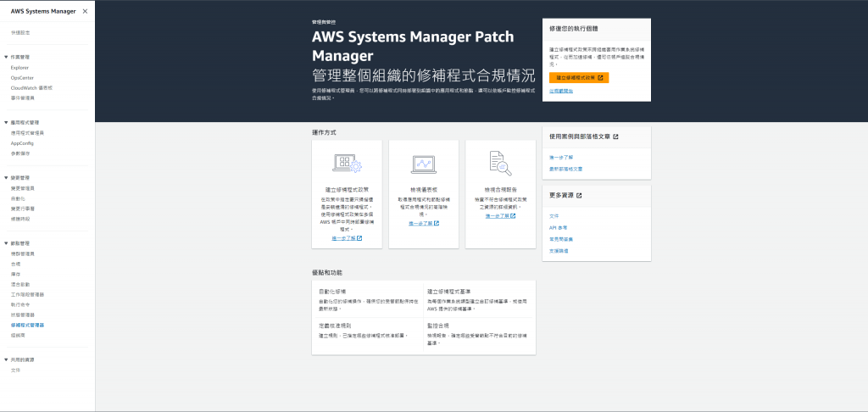Select 事件管理員 in the sidebar
This screenshot has width=868, height=412.
[x=23, y=98]
